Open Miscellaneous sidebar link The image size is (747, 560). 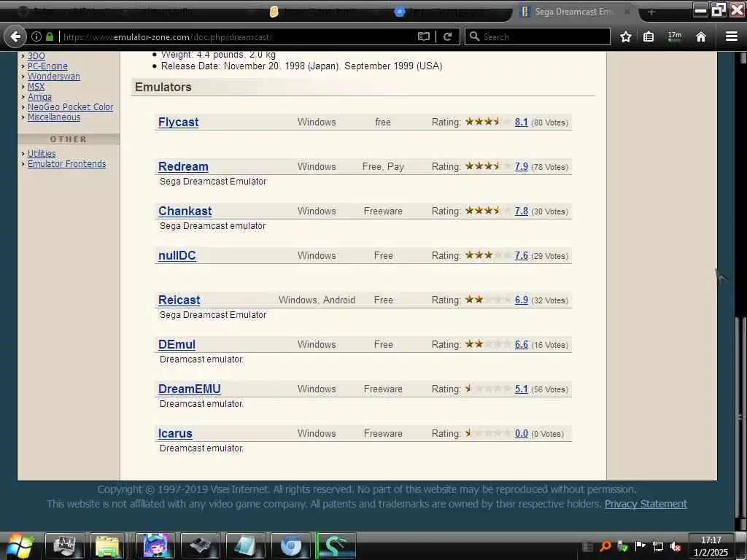click(54, 117)
